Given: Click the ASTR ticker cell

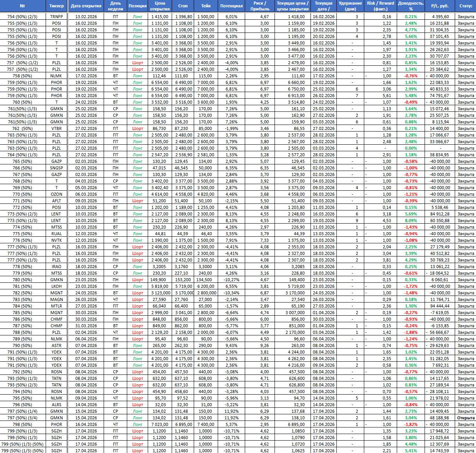Looking at the screenshot, I should tap(56, 345).
